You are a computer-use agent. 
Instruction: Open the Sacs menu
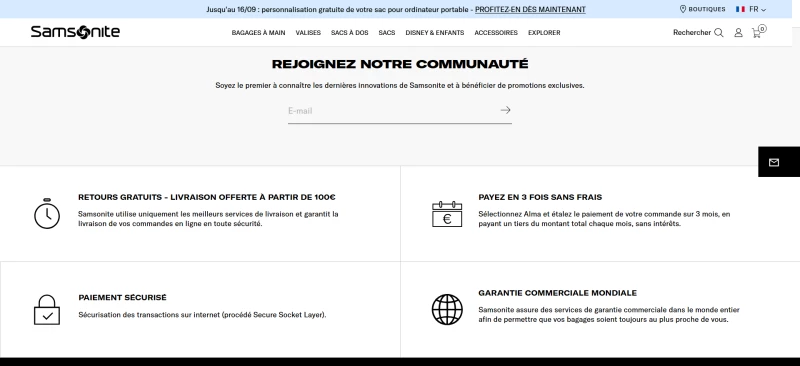[387, 33]
